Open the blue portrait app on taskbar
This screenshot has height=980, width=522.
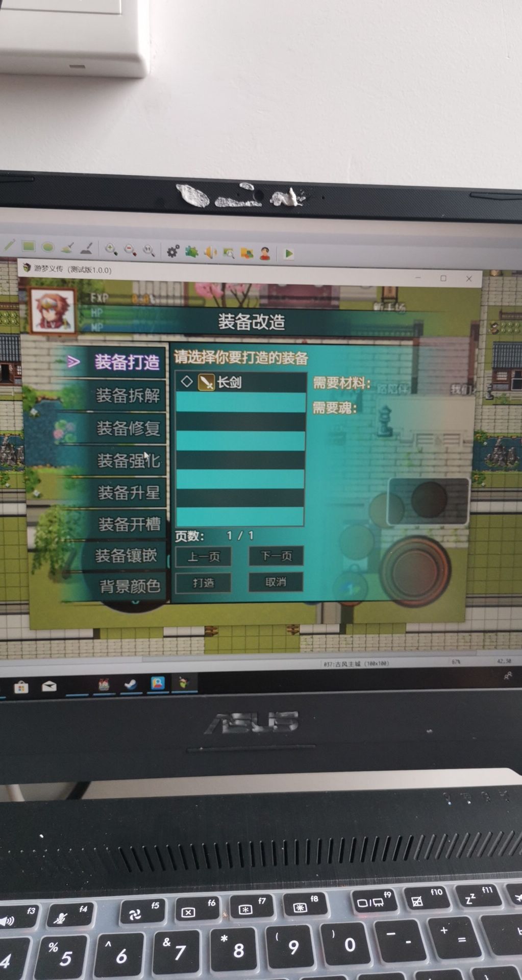point(158,683)
